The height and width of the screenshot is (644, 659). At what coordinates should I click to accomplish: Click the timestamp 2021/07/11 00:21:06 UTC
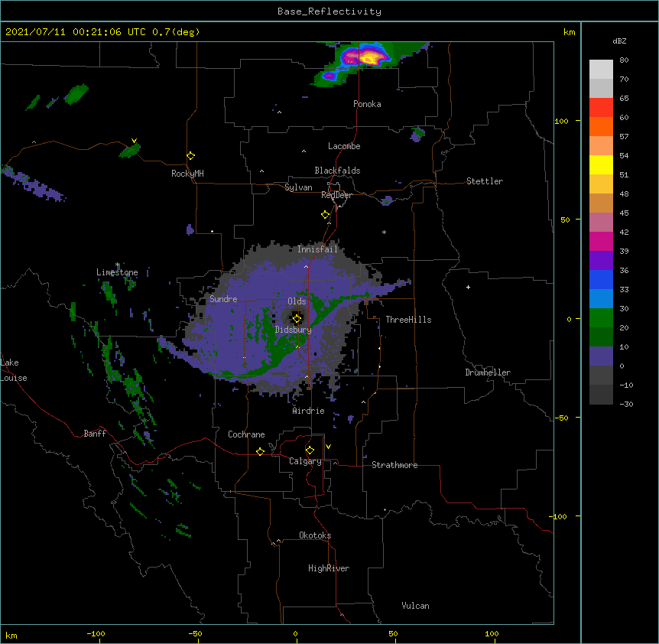click(x=76, y=32)
